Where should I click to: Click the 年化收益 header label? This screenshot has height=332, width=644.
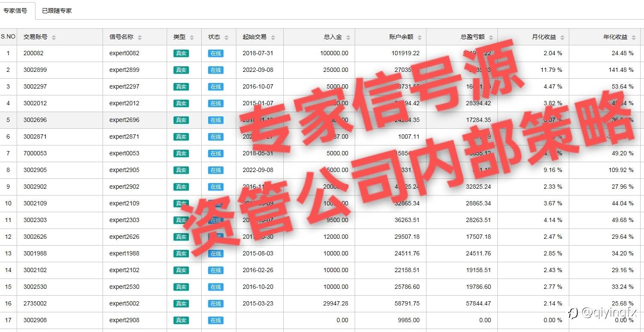pyautogui.click(x=615, y=37)
